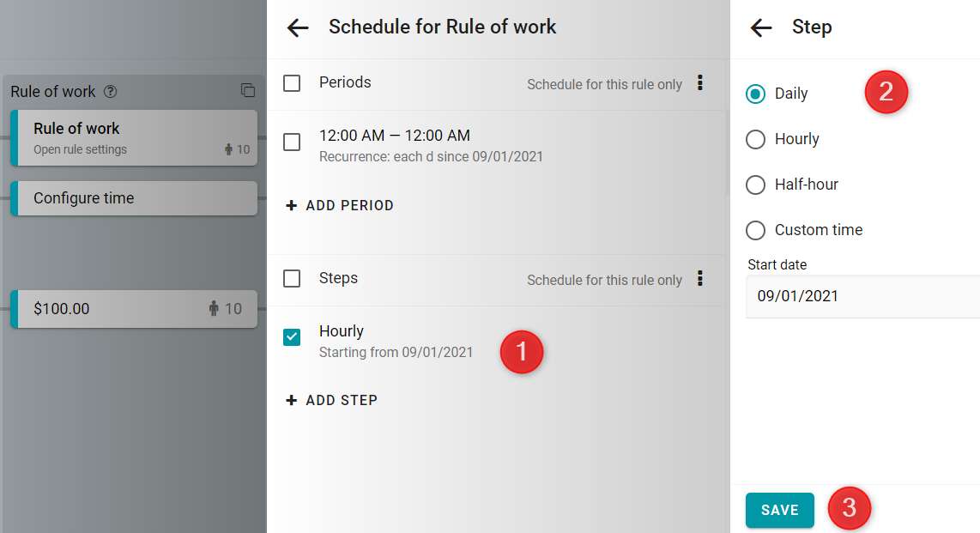The height and width of the screenshot is (533, 980).
Task: Open the Periods three-dot options menu
Action: tap(700, 83)
